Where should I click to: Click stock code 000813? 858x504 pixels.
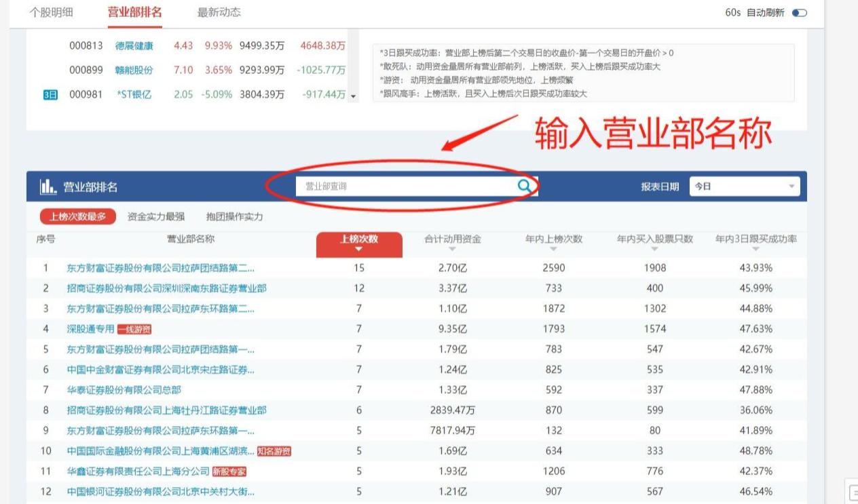[86, 46]
